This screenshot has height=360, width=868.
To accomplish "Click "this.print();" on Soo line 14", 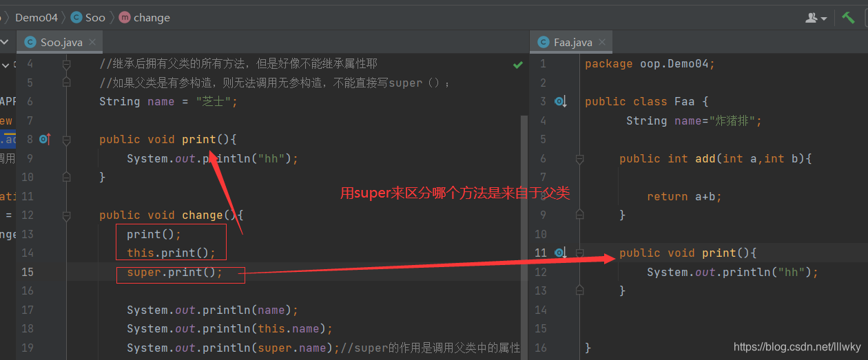I will tap(172, 253).
